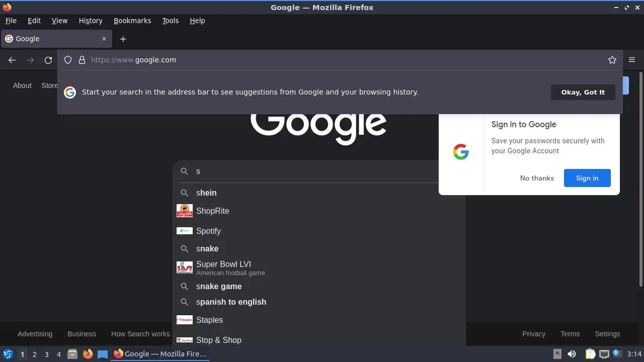Switch to virtual desktop 2
Viewport: 644px width, 362px height.
click(35, 354)
